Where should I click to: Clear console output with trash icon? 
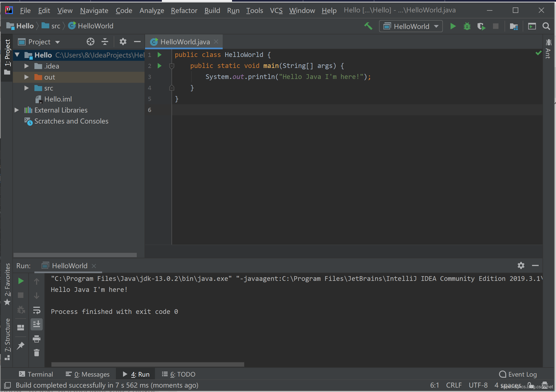(37, 353)
